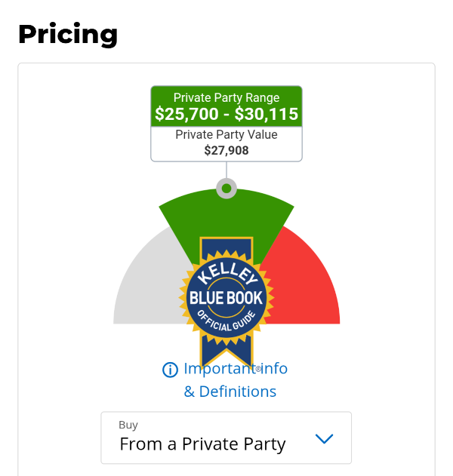Click the Private Party Value label
The height and width of the screenshot is (476, 453).
click(x=226, y=135)
